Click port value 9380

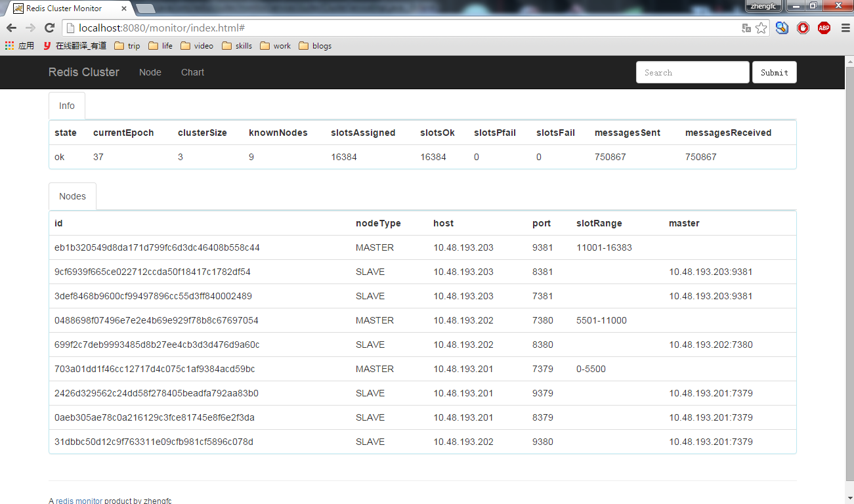click(x=543, y=442)
